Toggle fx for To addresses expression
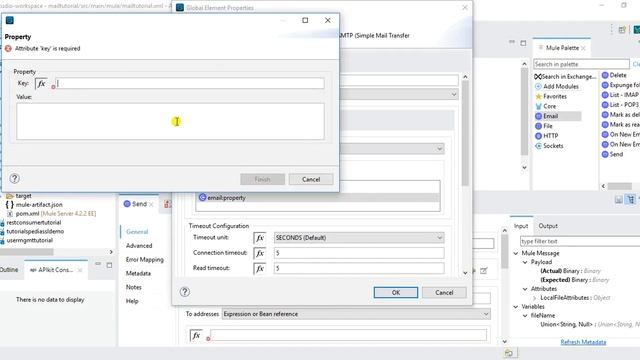The image size is (640, 360). (196, 335)
